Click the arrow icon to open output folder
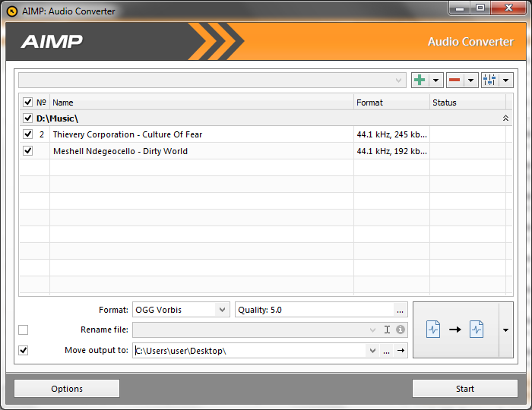 pyautogui.click(x=401, y=350)
